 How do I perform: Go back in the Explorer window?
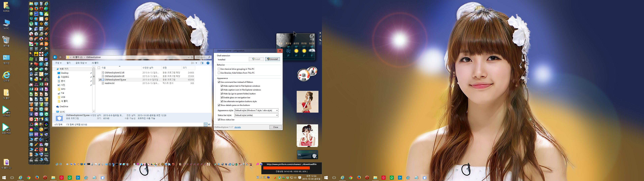click(55, 57)
